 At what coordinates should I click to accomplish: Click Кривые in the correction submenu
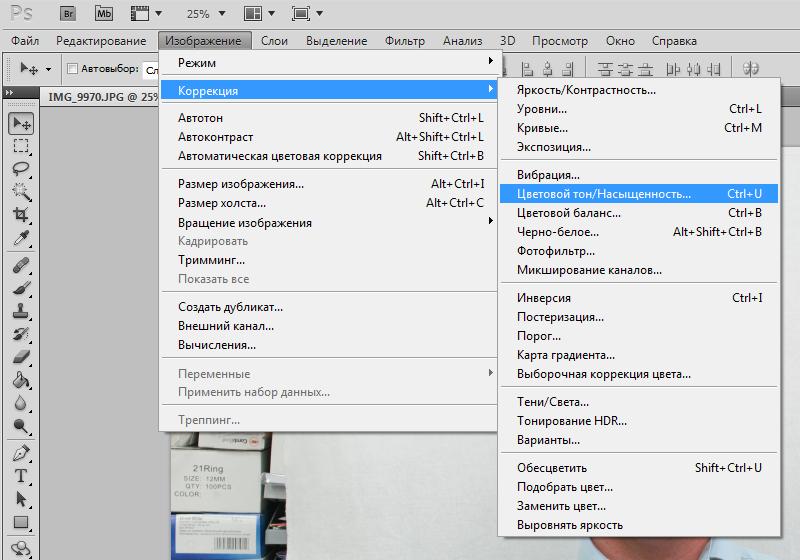[542, 128]
